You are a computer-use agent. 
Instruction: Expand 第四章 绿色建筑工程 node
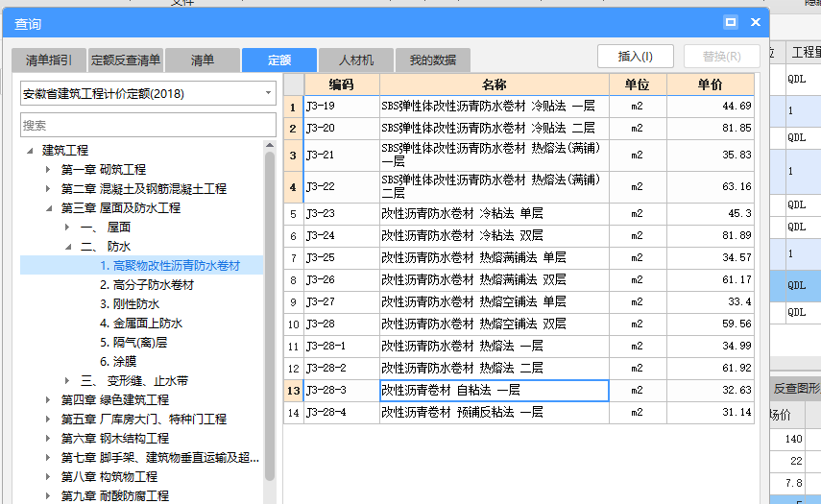click(48, 400)
